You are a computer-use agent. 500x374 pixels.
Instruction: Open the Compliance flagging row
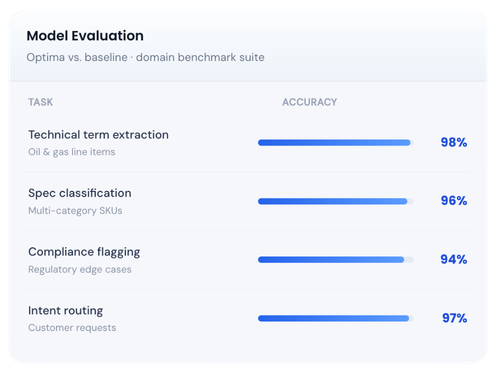pyautogui.click(x=248, y=260)
